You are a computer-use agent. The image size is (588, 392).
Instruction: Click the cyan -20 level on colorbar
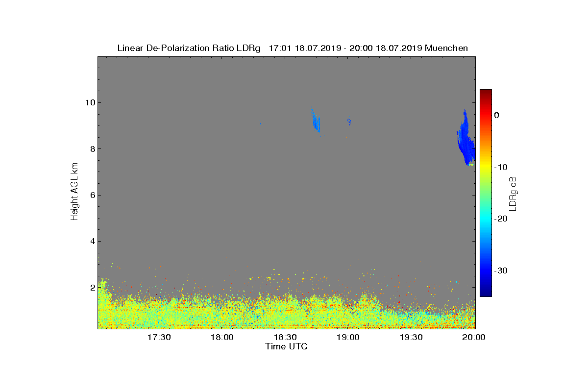coord(486,219)
